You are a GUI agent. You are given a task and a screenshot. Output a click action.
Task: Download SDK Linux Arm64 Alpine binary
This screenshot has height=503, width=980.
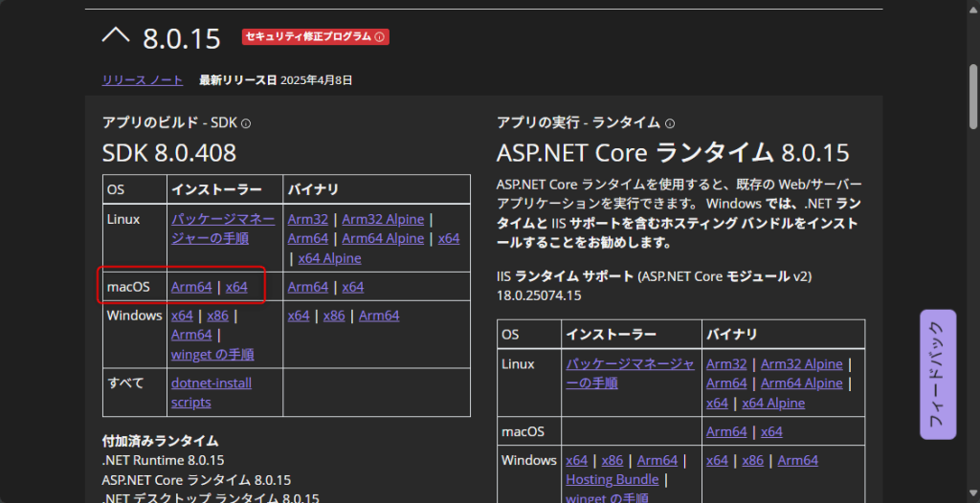coord(383,239)
